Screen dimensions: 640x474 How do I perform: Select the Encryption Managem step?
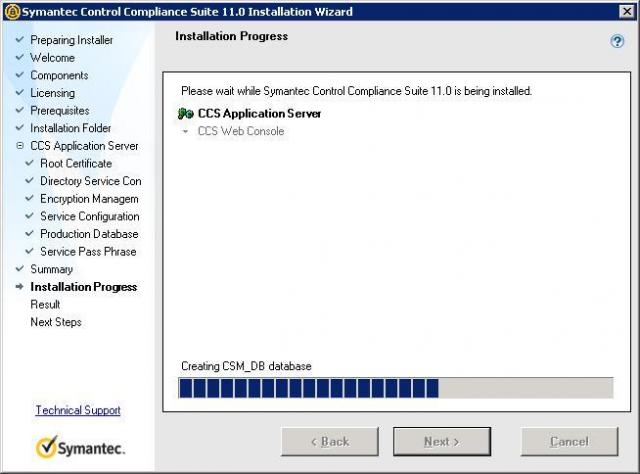[x=89, y=199]
